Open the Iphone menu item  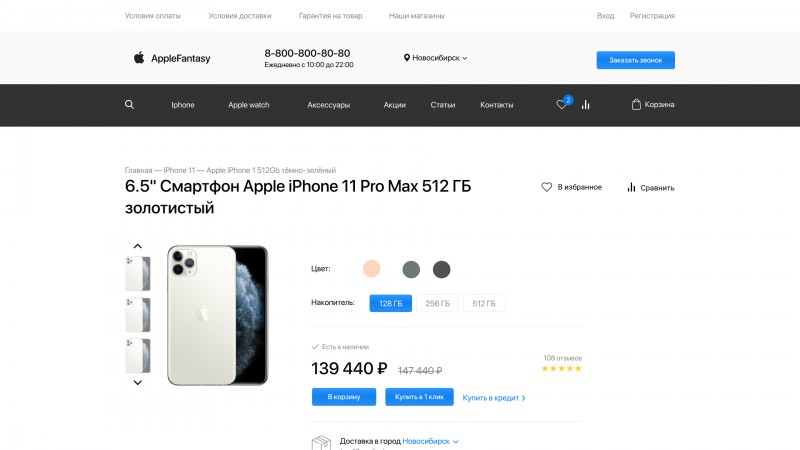click(183, 105)
